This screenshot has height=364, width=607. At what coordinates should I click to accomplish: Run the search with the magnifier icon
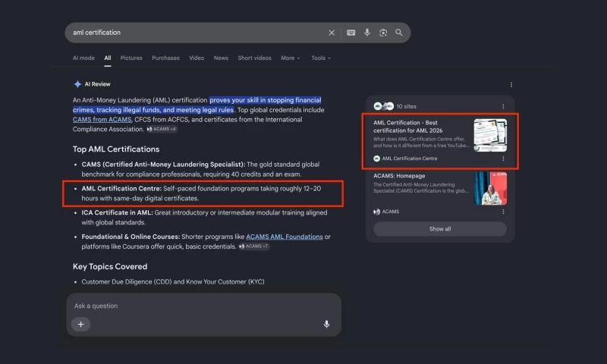[399, 33]
